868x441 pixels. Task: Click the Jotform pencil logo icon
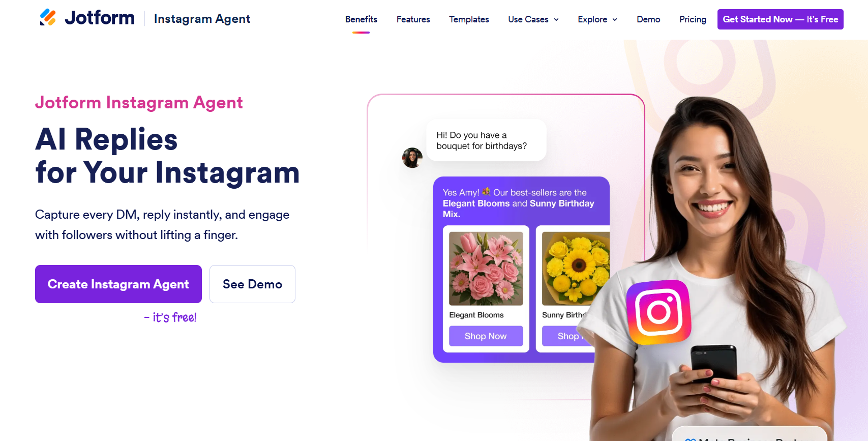point(48,17)
